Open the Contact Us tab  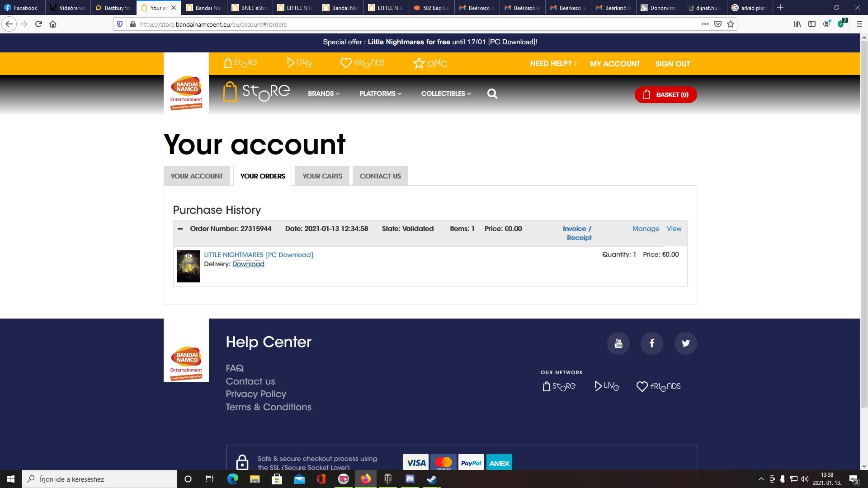(x=380, y=176)
